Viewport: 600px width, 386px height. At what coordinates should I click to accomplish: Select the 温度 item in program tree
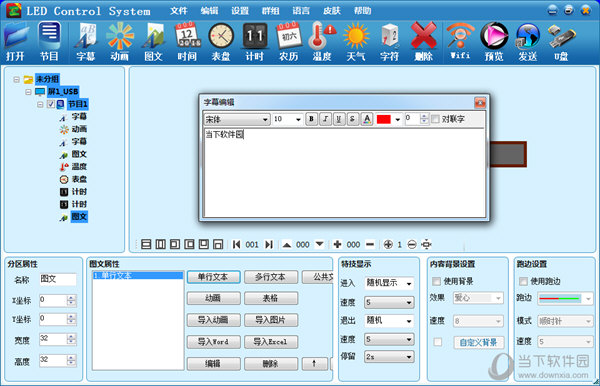pos(73,166)
